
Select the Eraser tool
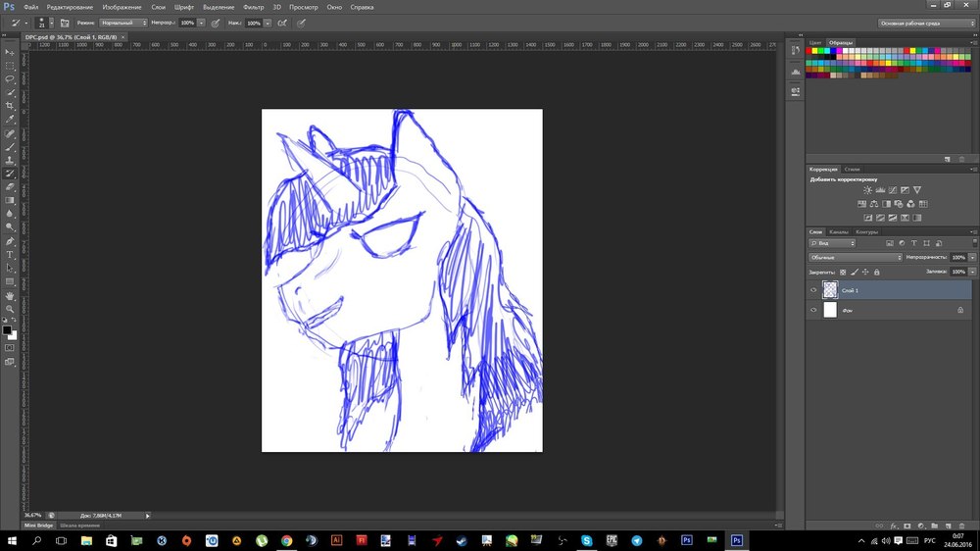coord(10,187)
